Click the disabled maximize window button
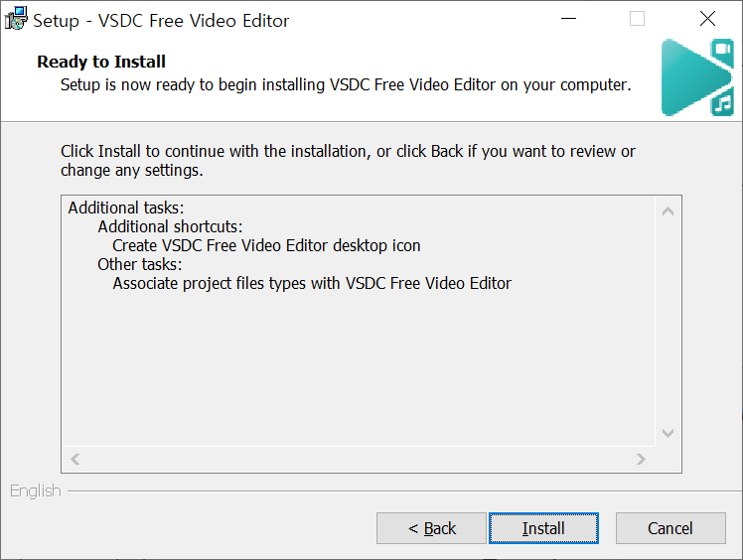The image size is (743, 560). click(638, 19)
